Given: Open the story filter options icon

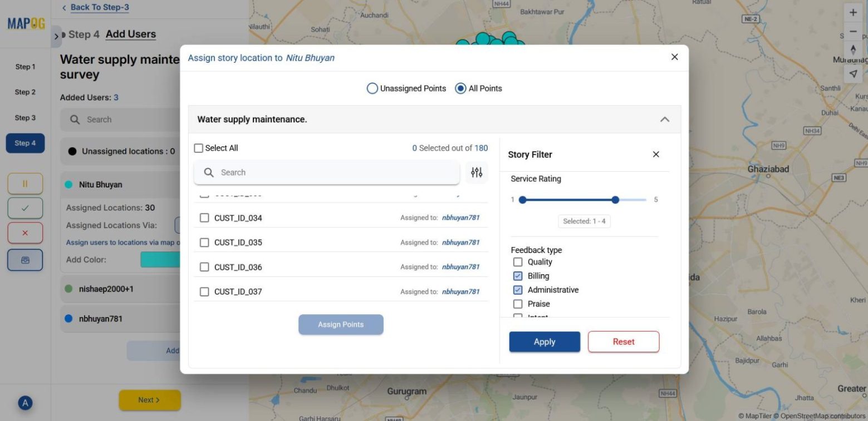Looking at the screenshot, I should point(476,172).
